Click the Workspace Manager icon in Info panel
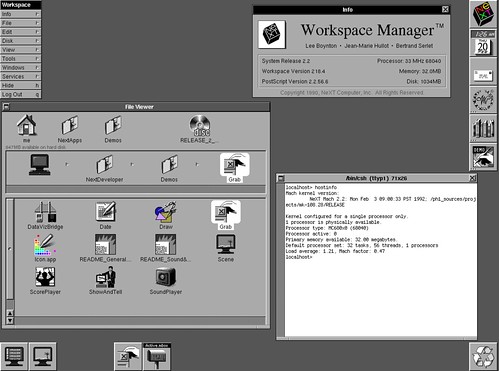Viewport: 499px width, 371px height. coord(272,34)
